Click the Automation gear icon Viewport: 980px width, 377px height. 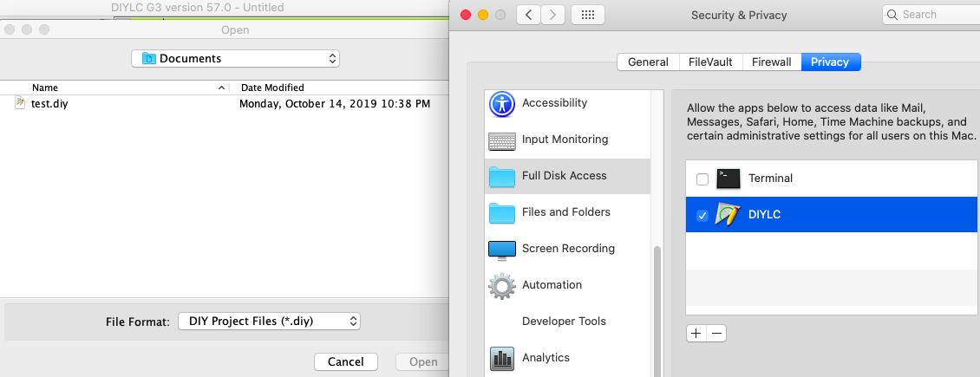(502, 285)
